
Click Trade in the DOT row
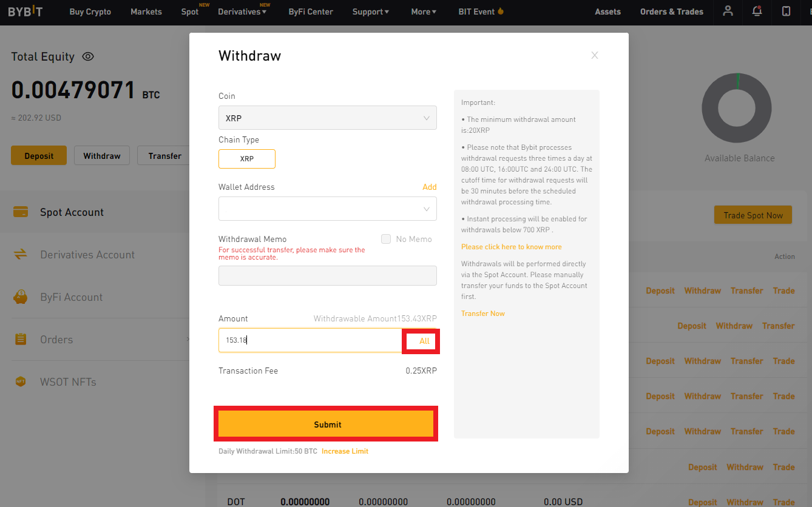(784, 502)
